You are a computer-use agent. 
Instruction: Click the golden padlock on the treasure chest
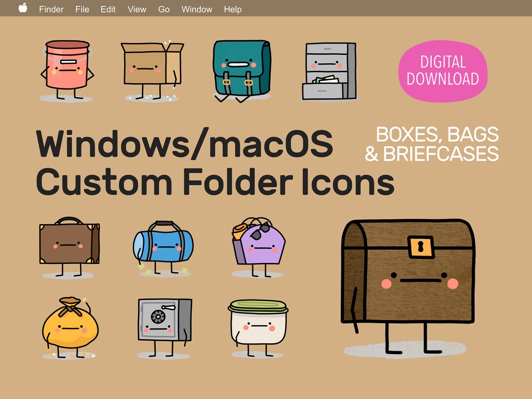click(421, 246)
